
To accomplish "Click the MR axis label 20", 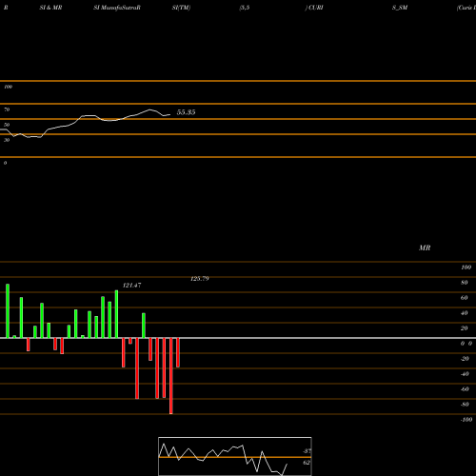I will 465,328.
